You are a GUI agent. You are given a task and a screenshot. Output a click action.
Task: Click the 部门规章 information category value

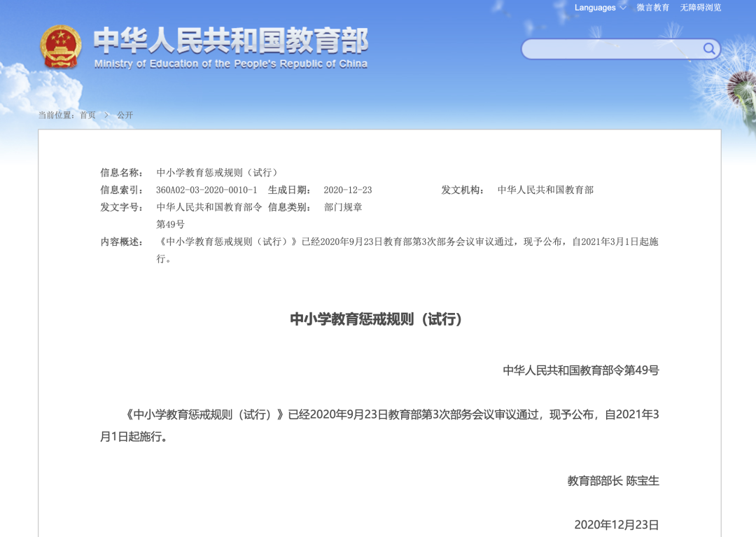click(x=343, y=207)
